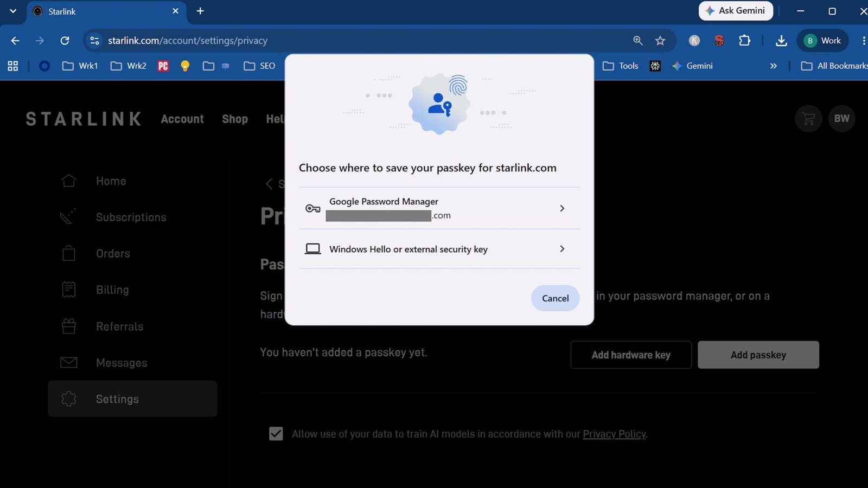Open the Gemini bookmark
The image size is (868, 488).
[x=692, y=66]
